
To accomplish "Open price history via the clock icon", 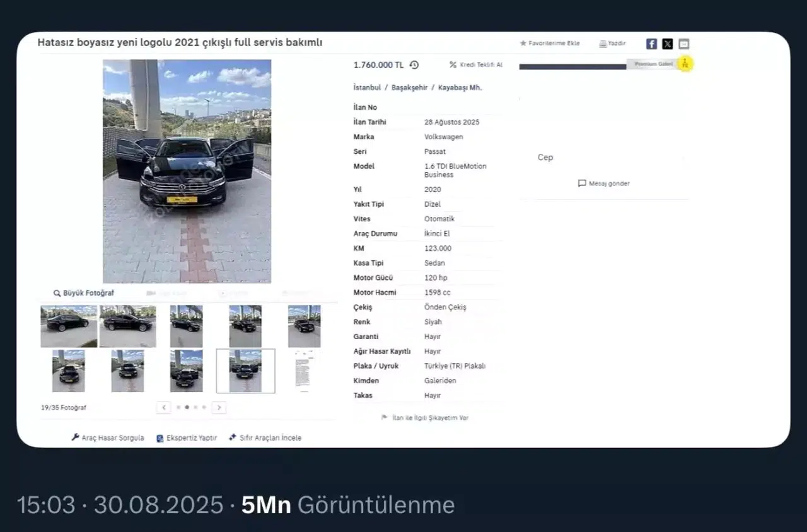I will [413, 65].
